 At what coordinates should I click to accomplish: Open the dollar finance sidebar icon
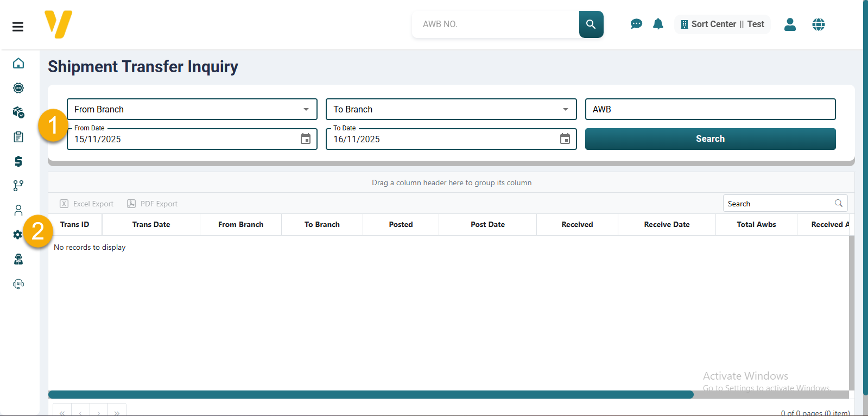coord(18,161)
